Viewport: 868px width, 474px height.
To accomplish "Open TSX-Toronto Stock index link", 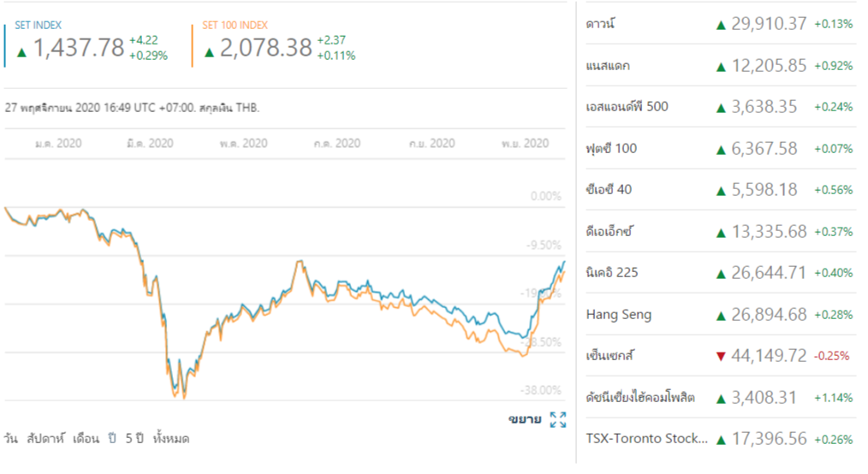I will point(647,439).
